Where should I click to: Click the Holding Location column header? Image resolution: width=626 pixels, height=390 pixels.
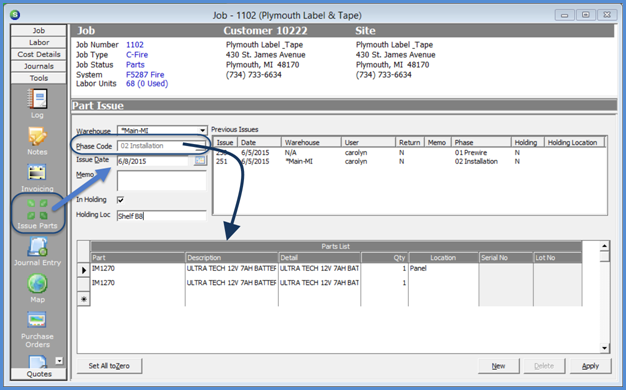click(574, 142)
